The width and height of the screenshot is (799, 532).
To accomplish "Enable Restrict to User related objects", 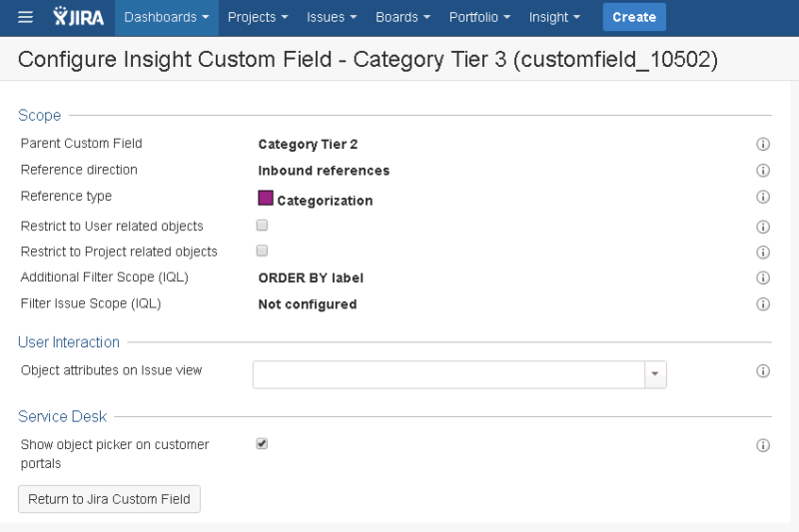I will pos(262,226).
